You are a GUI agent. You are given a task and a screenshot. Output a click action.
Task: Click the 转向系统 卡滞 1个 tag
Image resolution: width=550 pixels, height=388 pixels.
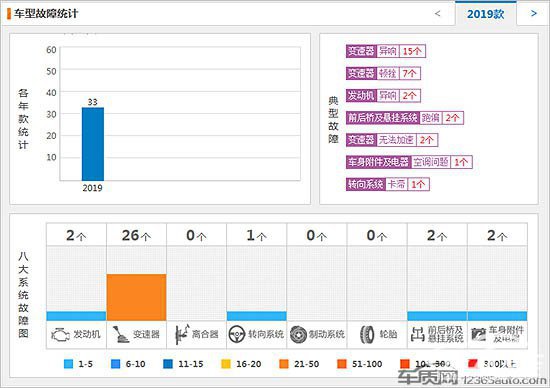tap(388, 184)
